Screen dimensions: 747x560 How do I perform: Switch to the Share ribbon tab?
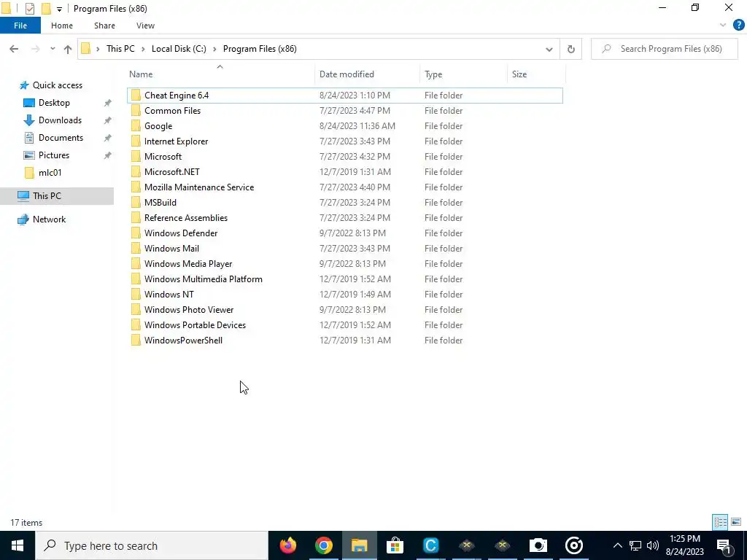[104, 26]
